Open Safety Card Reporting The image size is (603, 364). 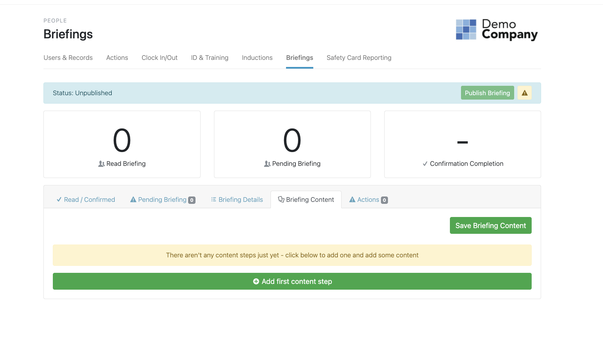pos(359,58)
